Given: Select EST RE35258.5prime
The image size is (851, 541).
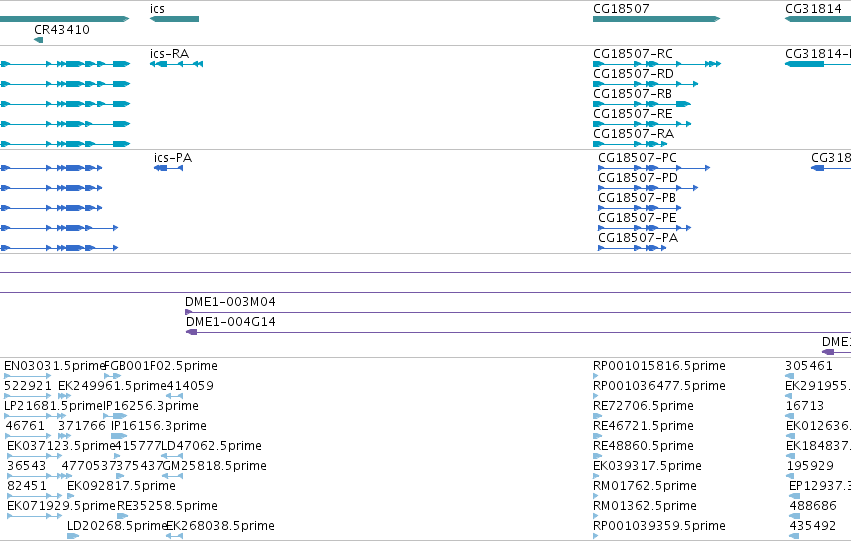Looking at the screenshot, I should 167,506.
